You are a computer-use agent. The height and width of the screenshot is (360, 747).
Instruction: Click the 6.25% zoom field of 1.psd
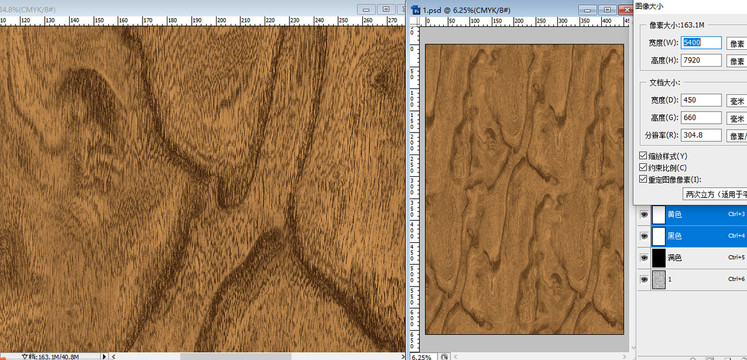(x=423, y=357)
